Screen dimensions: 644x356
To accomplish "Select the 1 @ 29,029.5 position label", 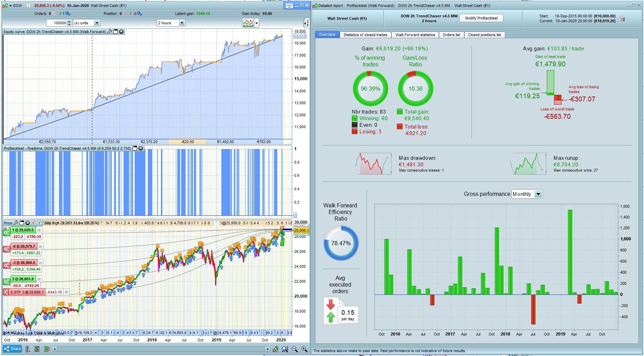I will [x=23, y=230].
